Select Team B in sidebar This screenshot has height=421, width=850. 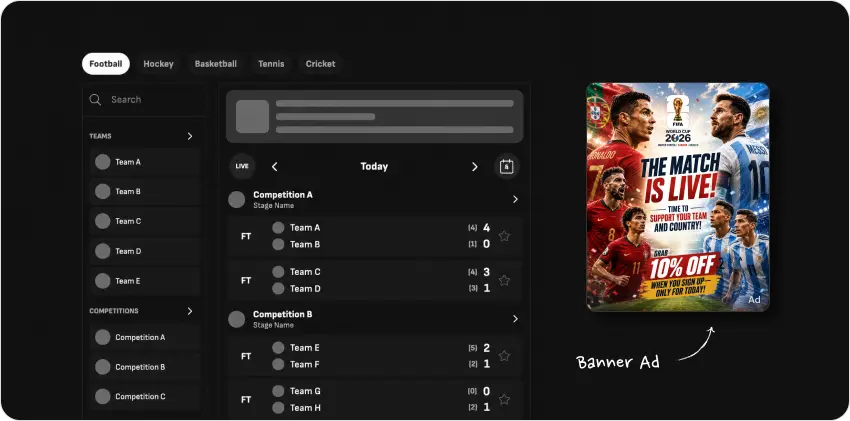pyautogui.click(x=145, y=191)
